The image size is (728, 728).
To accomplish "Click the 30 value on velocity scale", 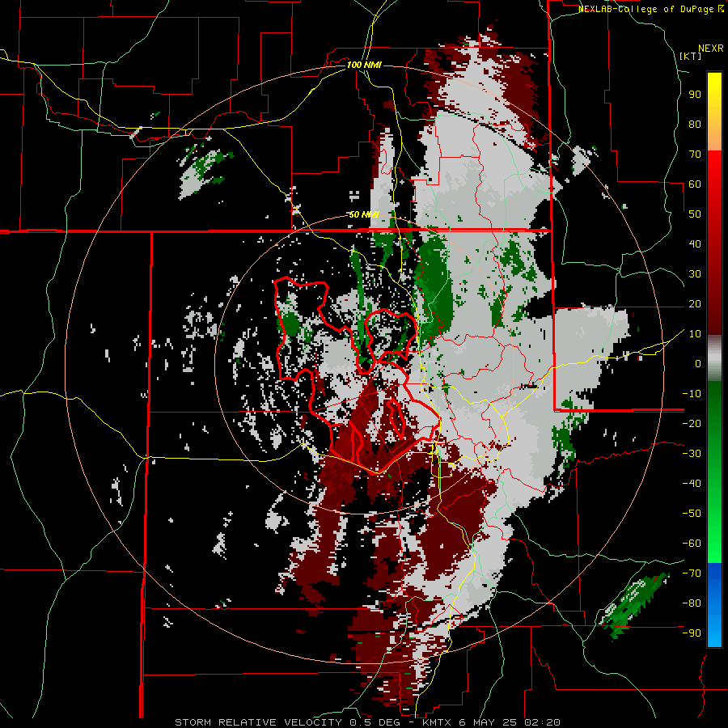I will click(x=695, y=274).
